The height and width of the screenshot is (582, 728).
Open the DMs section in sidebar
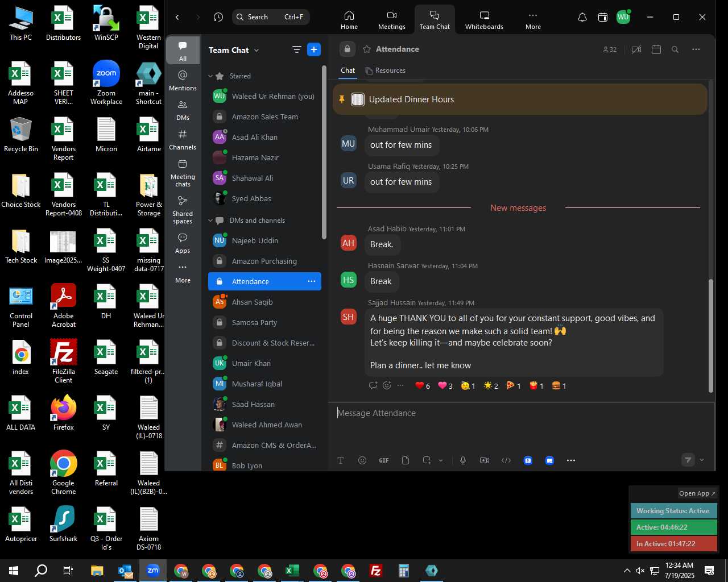pos(183,110)
